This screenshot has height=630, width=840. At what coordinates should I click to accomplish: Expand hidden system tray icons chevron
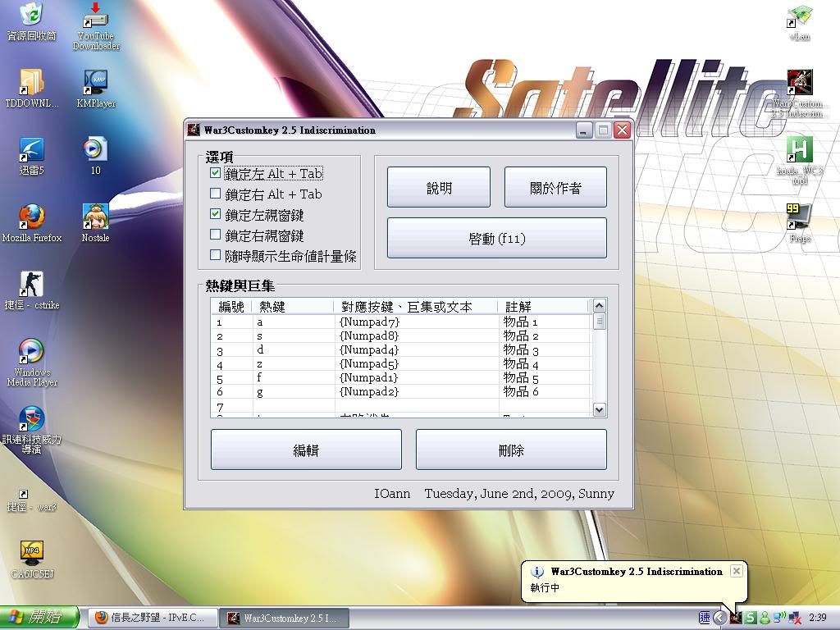(719, 618)
